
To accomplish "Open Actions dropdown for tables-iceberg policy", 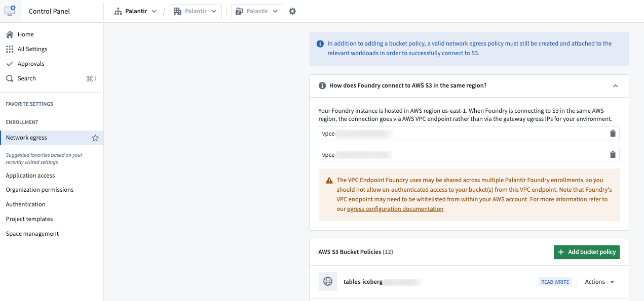I will click(x=599, y=282).
